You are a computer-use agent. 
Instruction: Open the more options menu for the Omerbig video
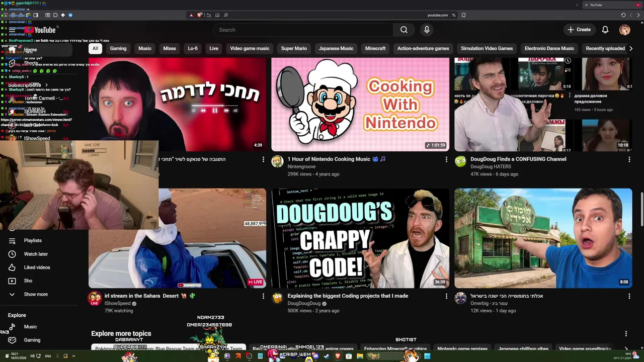(x=629, y=296)
